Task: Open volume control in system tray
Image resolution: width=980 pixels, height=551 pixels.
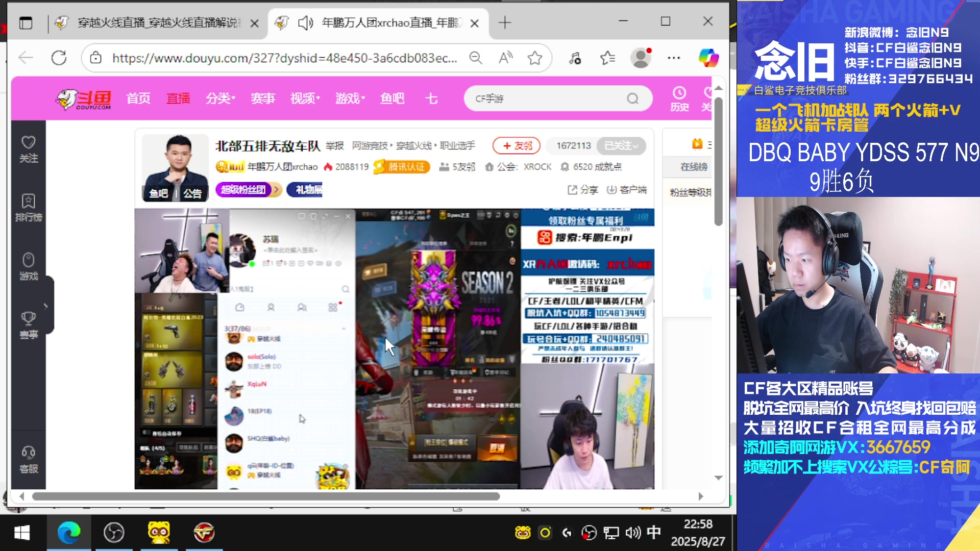Action: pyautogui.click(x=633, y=533)
